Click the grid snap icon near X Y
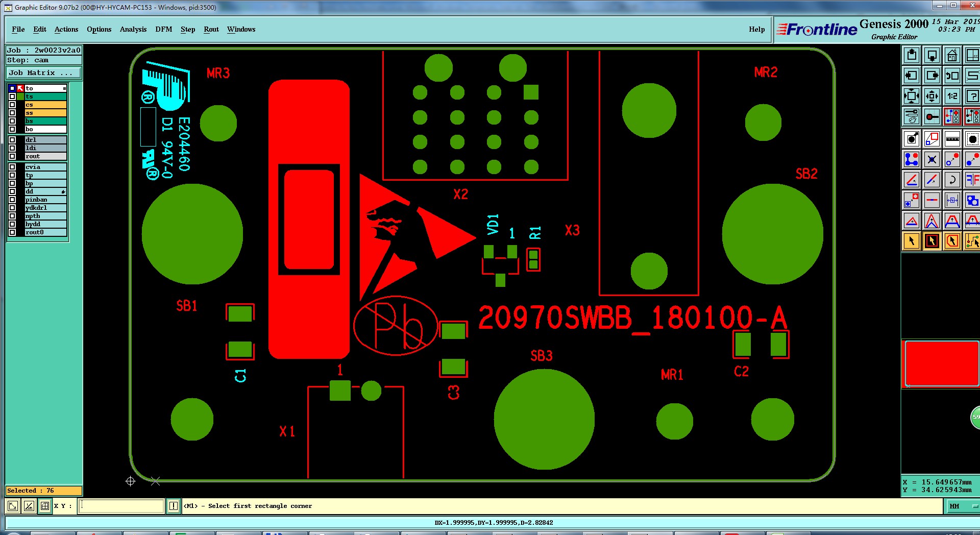The height and width of the screenshot is (535, 980). click(x=45, y=506)
